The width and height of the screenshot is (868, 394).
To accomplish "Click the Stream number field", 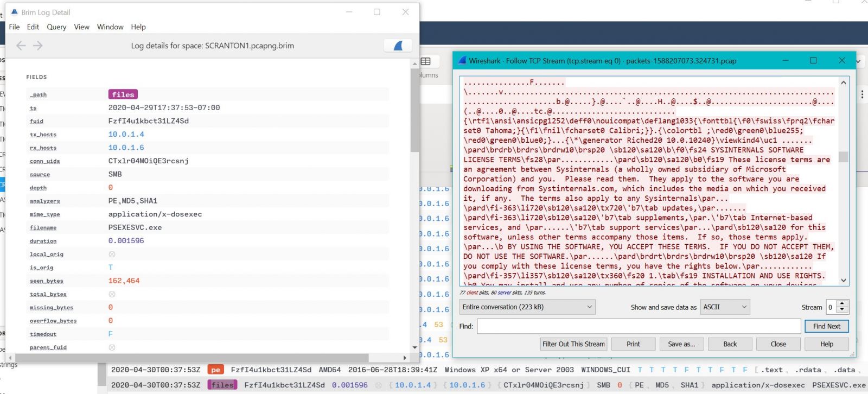I will [x=831, y=307].
